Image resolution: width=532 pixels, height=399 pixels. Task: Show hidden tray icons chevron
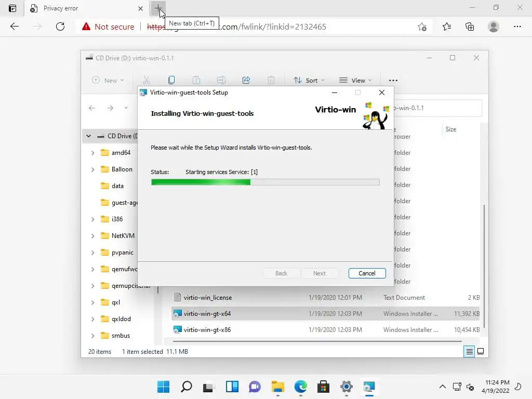443,387
